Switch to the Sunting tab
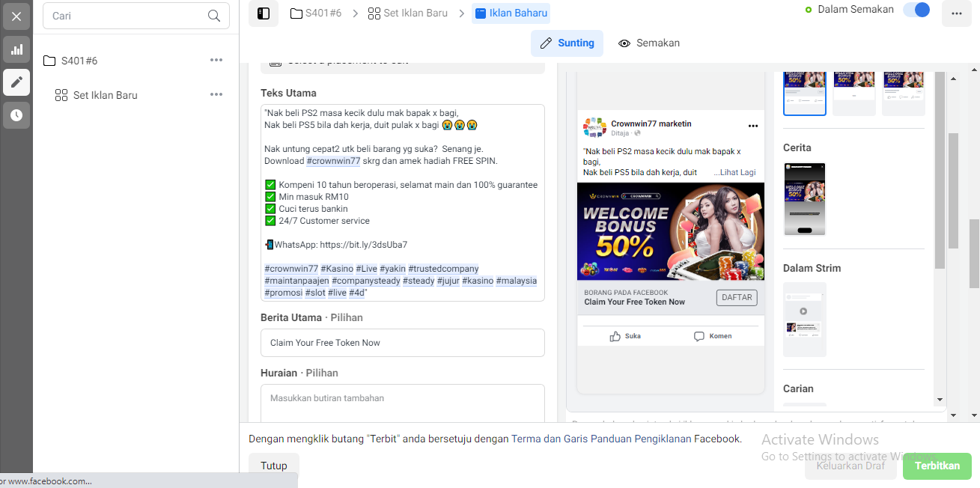The width and height of the screenshot is (980, 488). coord(567,43)
